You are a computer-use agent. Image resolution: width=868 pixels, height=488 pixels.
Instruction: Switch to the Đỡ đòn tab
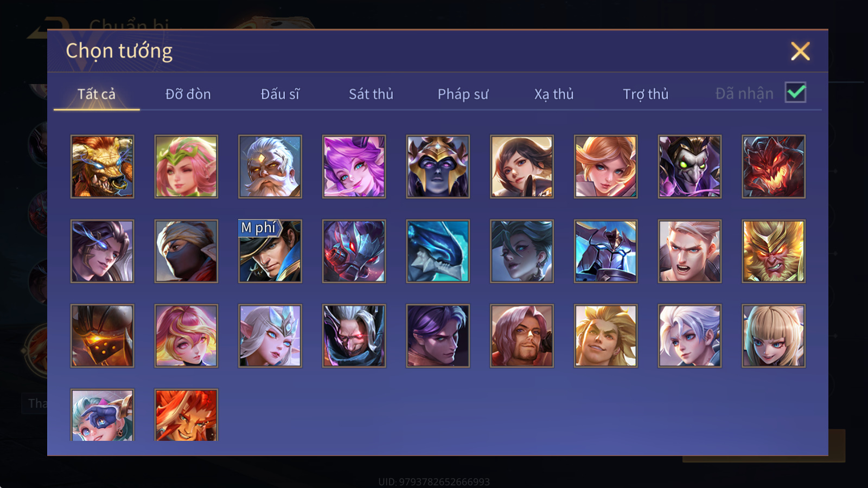pos(188,94)
